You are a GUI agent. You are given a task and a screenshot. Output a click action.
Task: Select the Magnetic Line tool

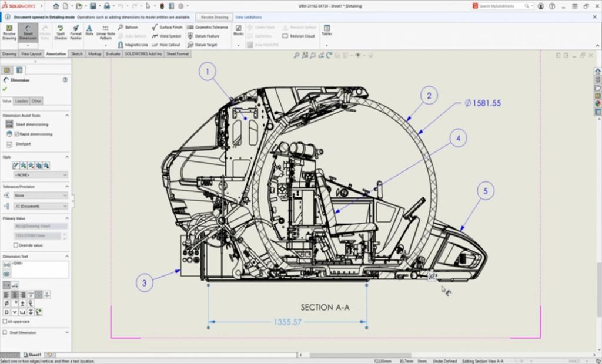click(x=132, y=45)
